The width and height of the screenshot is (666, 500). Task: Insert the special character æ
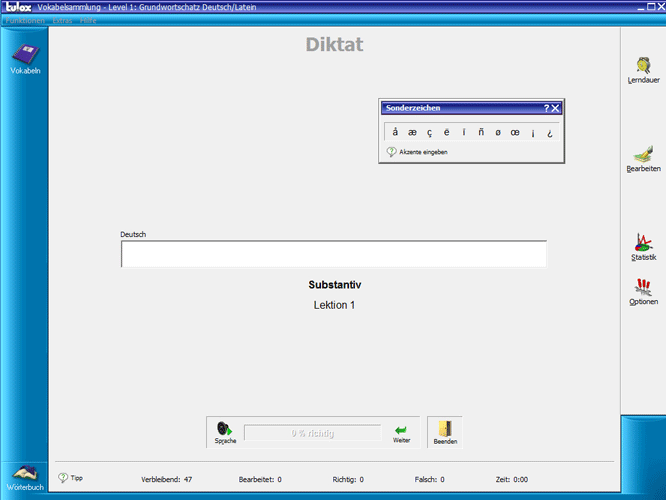pyautogui.click(x=413, y=132)
